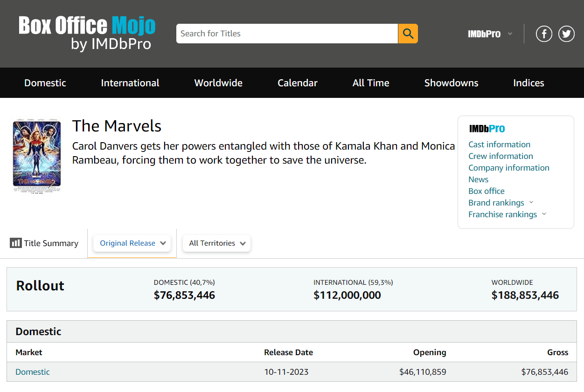584x392 pixels.
Task: Click the IMDbPro header logo
Action: [x=484, y=33]
